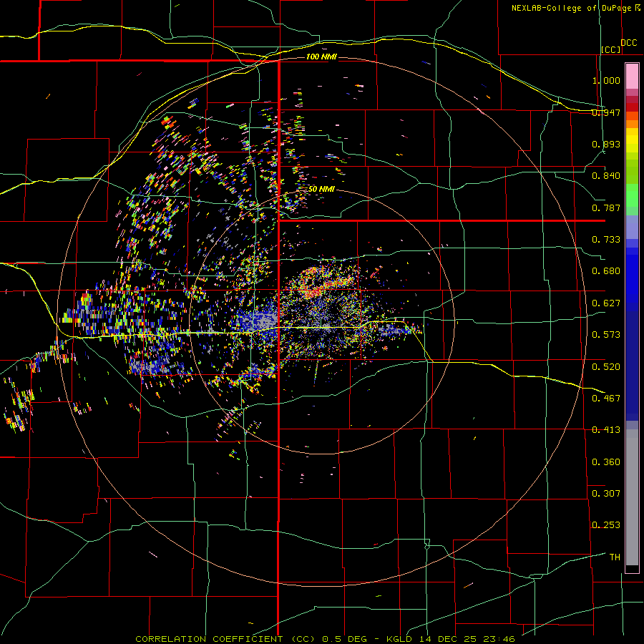Pick the gray swatch on the color bar
Viewport: 644px width, 644px height.
pyautogui.click(x=632, y=497)
